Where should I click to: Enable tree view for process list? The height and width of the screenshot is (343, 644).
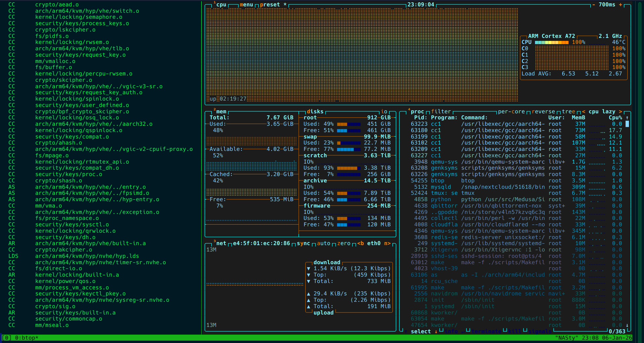[x=568, y=112]
